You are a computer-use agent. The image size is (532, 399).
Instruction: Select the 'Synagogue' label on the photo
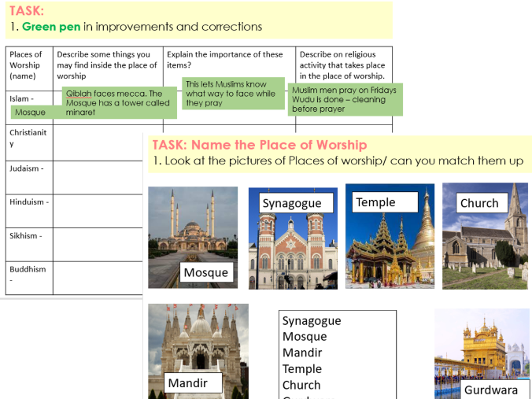(x=296, y=203)
